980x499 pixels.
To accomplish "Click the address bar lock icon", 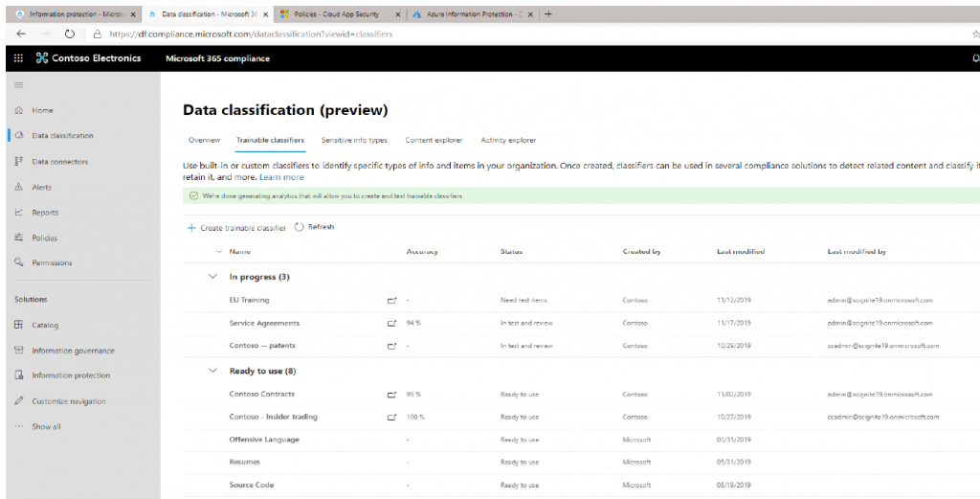I will tap(97, 34).
